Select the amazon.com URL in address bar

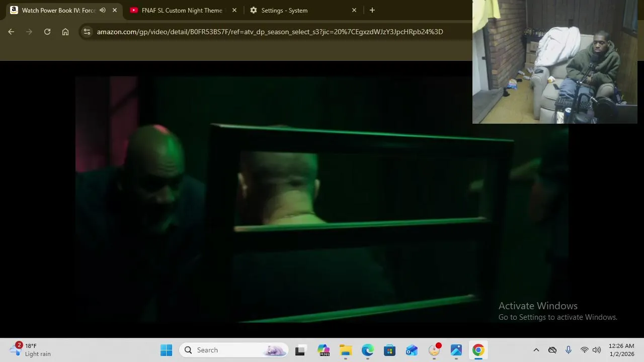point(270,32)
